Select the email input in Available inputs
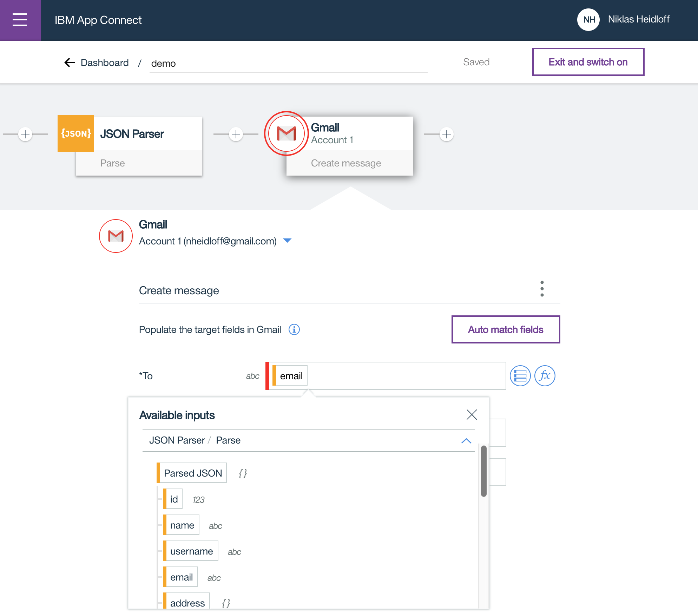Viewport: 698px width, 616px height. coord(180,577)
